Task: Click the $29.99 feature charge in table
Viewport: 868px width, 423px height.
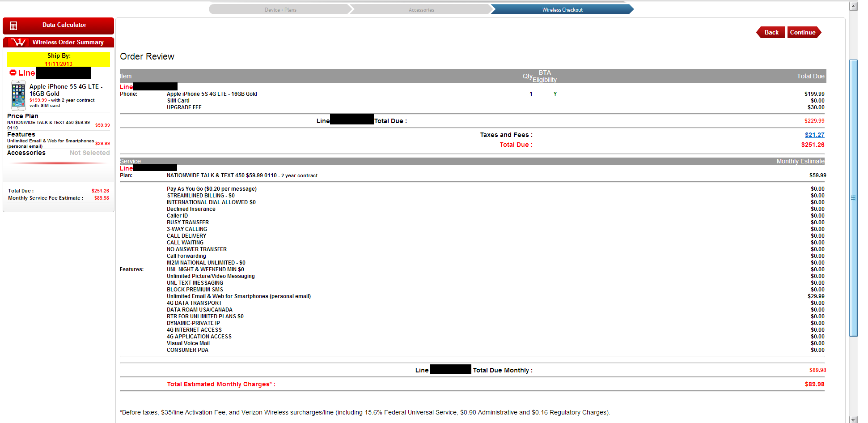Action: (816, 296)
